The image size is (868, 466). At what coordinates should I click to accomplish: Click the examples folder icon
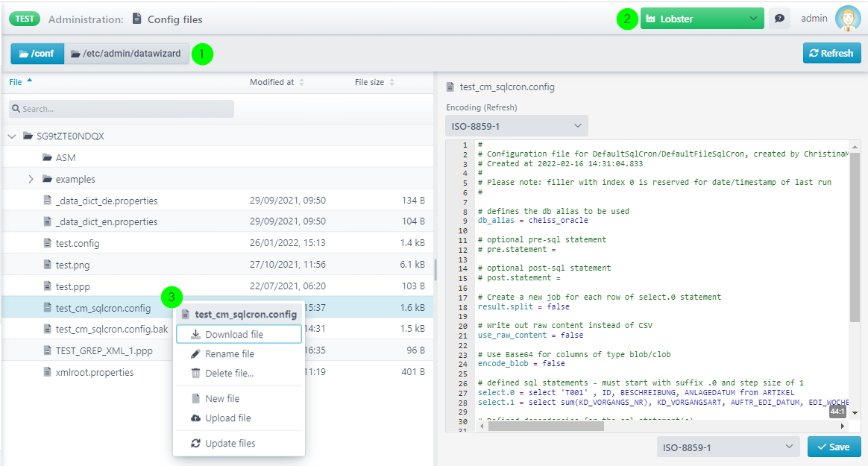[x=47, y=179]
